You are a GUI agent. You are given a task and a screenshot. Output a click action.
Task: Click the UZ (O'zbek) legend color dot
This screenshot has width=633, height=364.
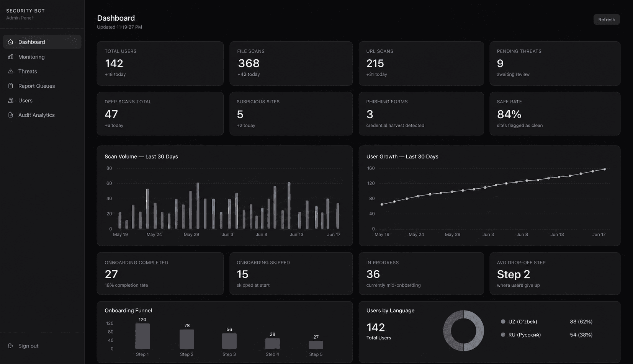coord(503,322)
